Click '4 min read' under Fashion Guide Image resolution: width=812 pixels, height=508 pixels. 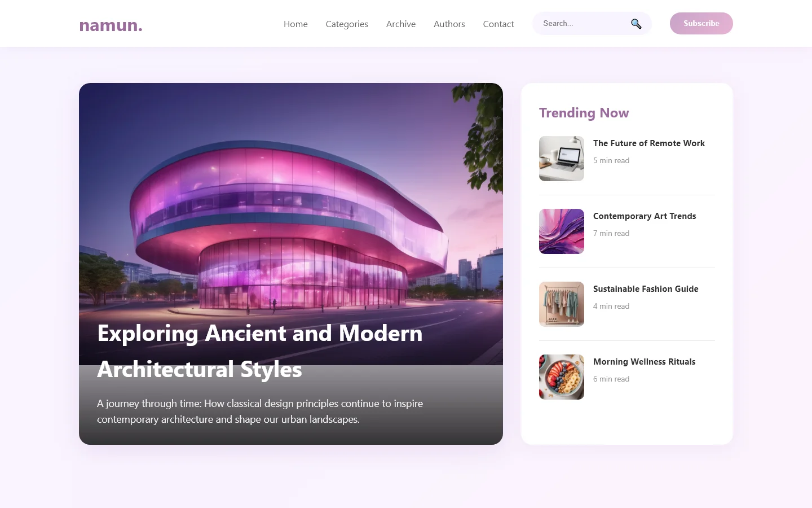click(x=611, y=306)
